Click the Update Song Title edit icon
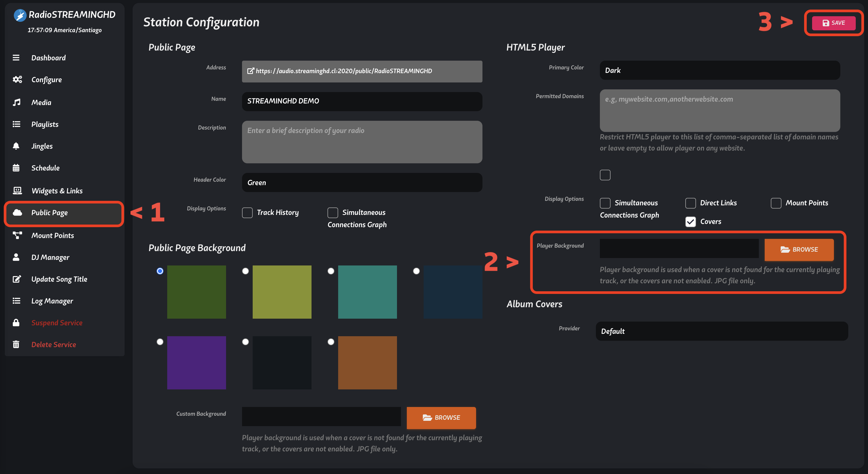Screen dimensions: 868x474 pyautogui.click(x=17, y=279)
